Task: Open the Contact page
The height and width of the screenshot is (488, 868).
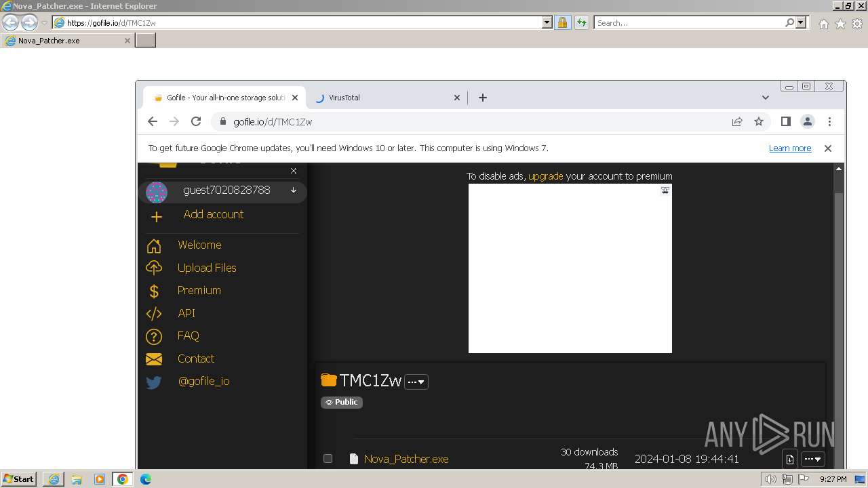Action: click(x=196, y=359)
